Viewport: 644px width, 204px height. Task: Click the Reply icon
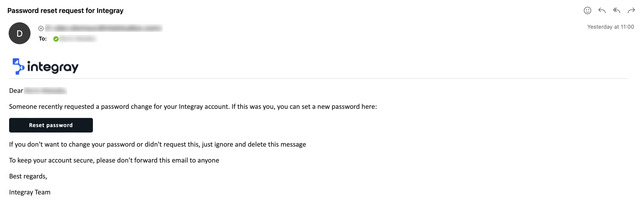pyautogui.click(x=602, y=10)
